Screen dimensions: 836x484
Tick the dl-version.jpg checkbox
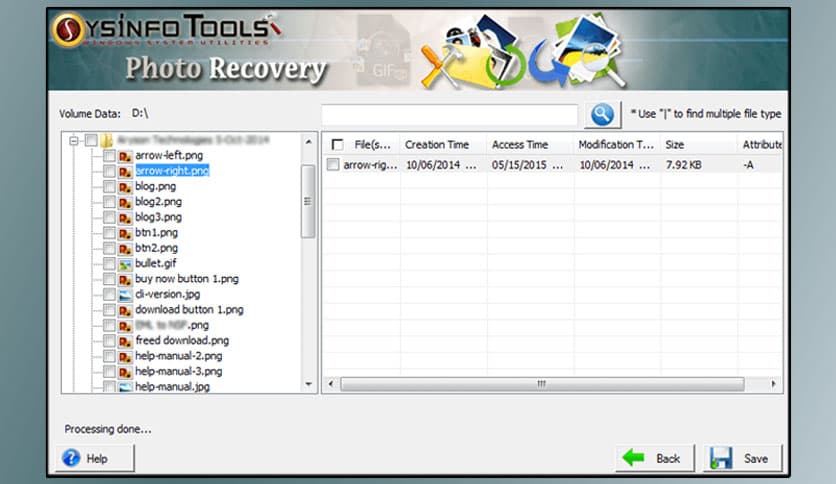click(109, 295)
